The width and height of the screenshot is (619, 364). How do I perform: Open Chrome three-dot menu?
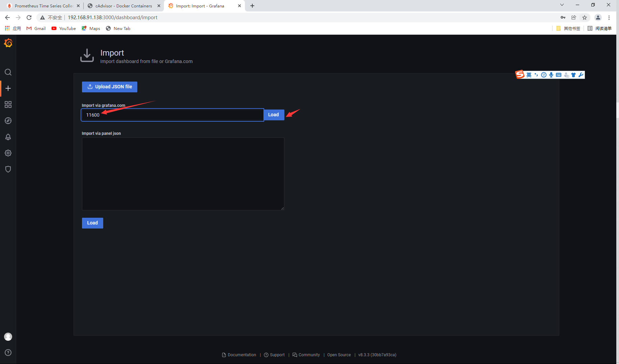[609, 18]
